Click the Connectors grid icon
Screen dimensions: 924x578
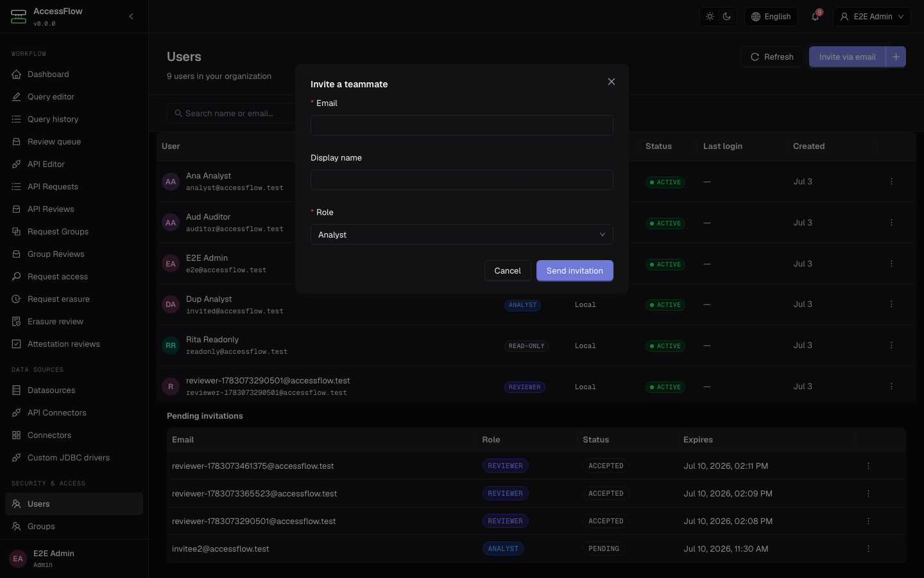[x=17, y=435]
